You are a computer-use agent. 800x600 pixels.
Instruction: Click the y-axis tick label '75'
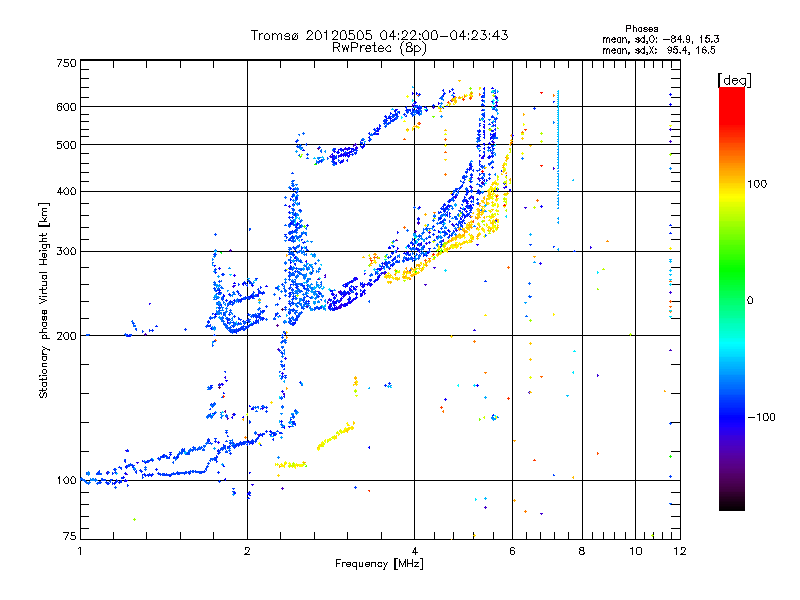point(70,536)
